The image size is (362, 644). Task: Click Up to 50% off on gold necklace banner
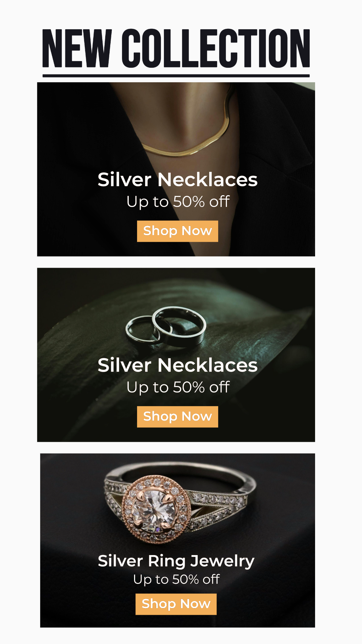point(178,202)
